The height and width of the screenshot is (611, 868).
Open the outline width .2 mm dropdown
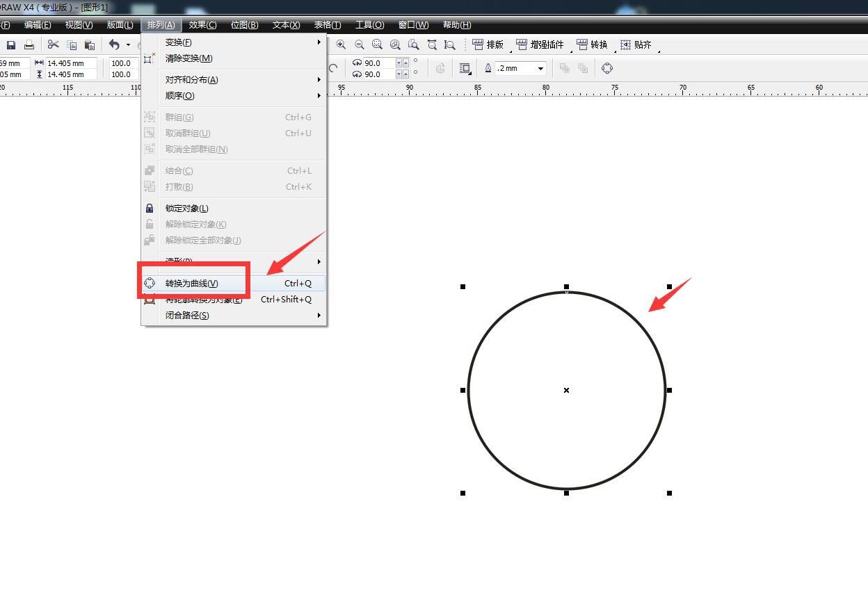pyautogui.click(x=540, y=68)
